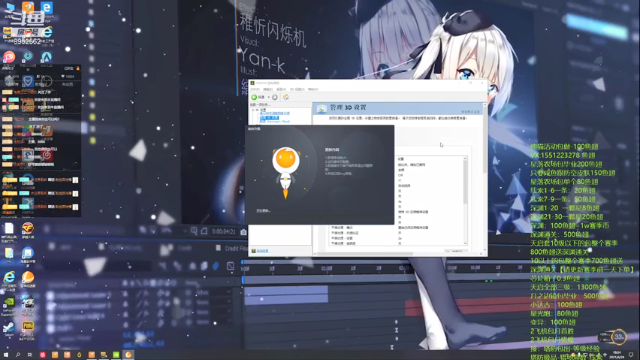Click the system clock in the tray
The height and width of the screenshot is (360, 640).
click(x=617, y=355)
